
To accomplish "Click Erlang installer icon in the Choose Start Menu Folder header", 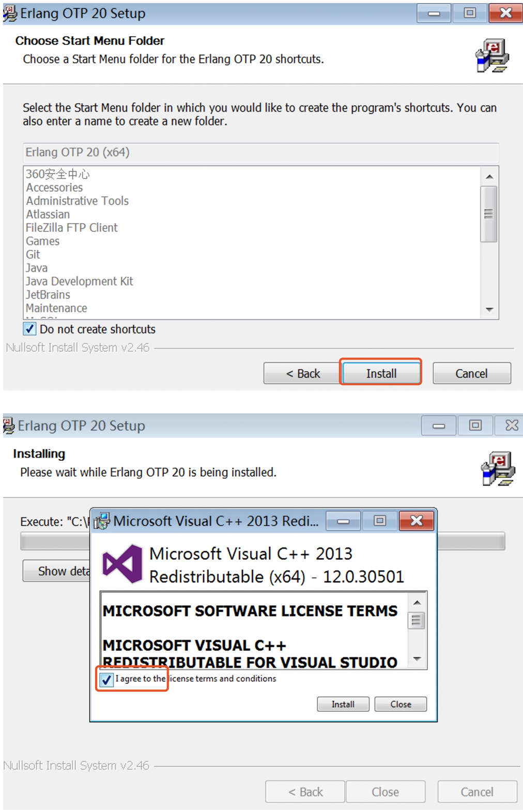I will coord(492,55).
